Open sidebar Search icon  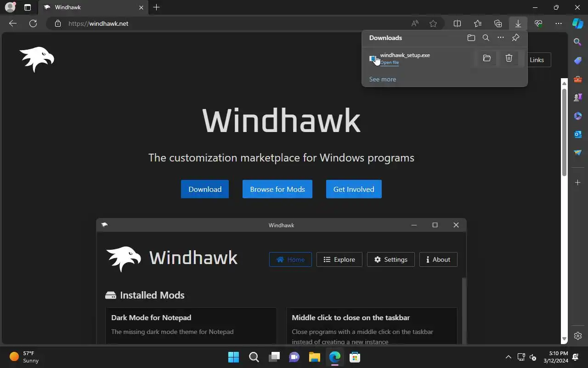tap(578, 42)
